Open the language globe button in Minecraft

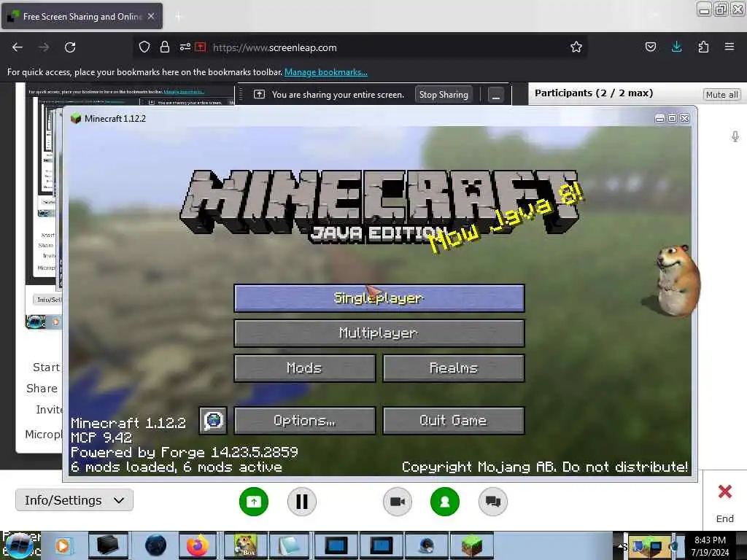213,421
